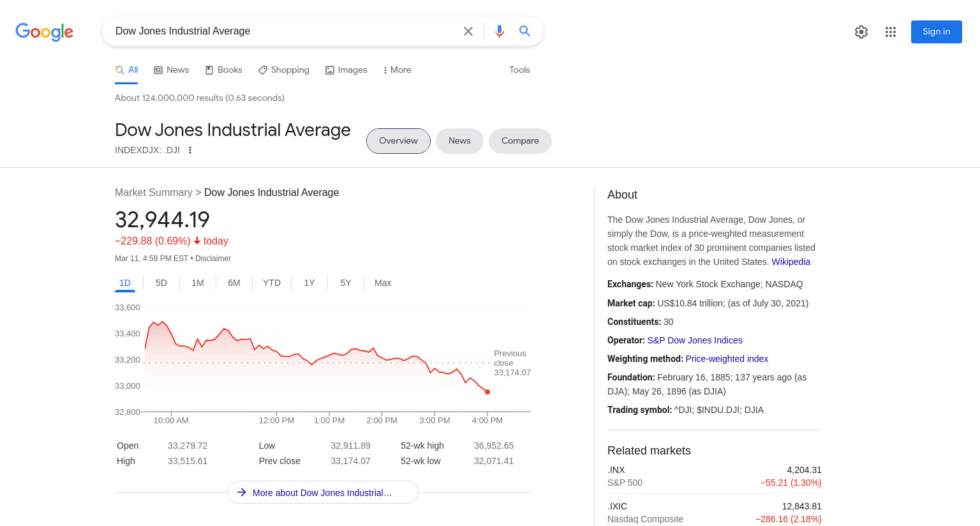Select the All search tab

126,70
